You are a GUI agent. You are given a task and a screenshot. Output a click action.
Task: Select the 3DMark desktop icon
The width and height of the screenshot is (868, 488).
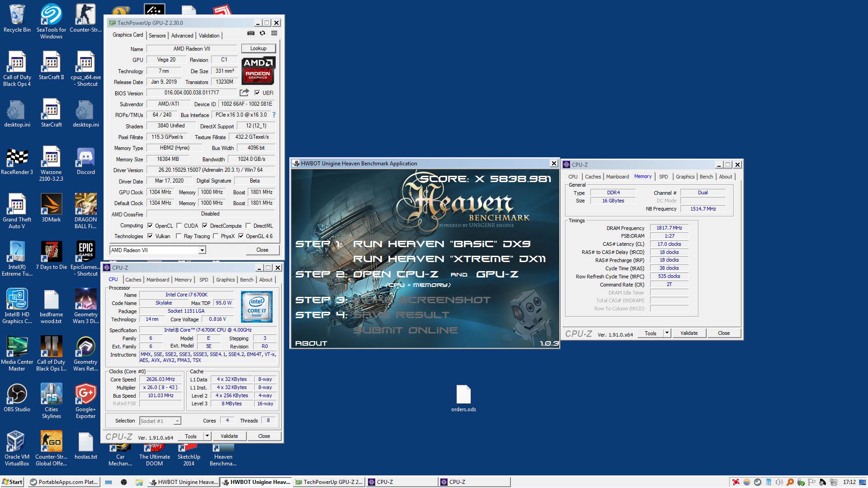[x=52, y=209]
